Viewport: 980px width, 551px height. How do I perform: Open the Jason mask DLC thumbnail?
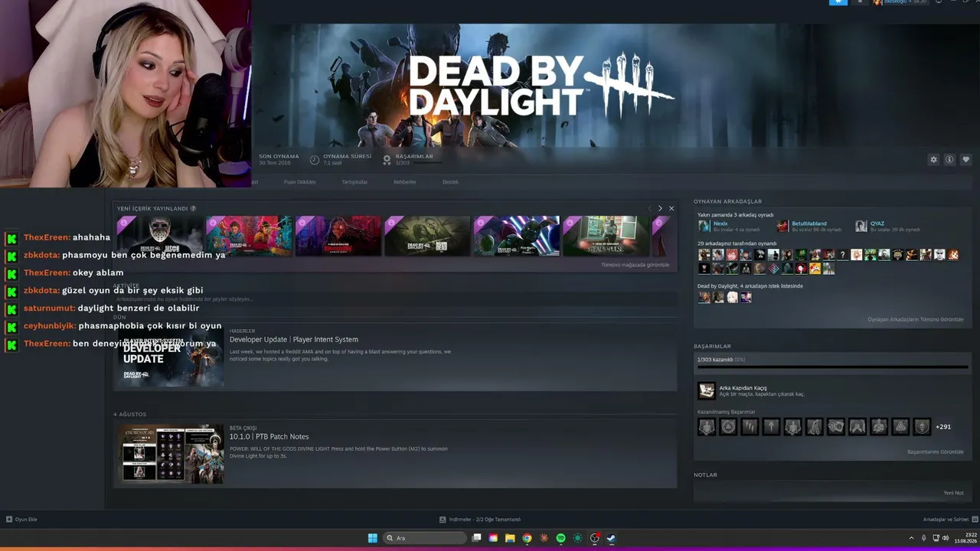tap(160, 236)
